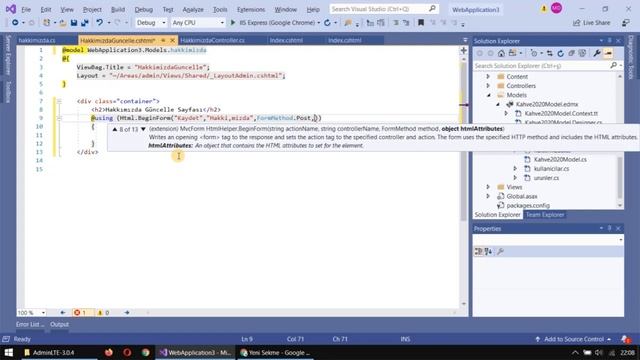Click navigate backward icon in toolbar
This screenshot has width=640, height=360.
tap(15, 23)
